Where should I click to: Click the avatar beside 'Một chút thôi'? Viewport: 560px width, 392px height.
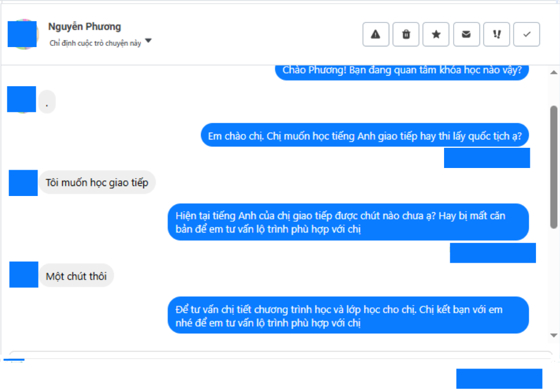click(x=24, y=274)
